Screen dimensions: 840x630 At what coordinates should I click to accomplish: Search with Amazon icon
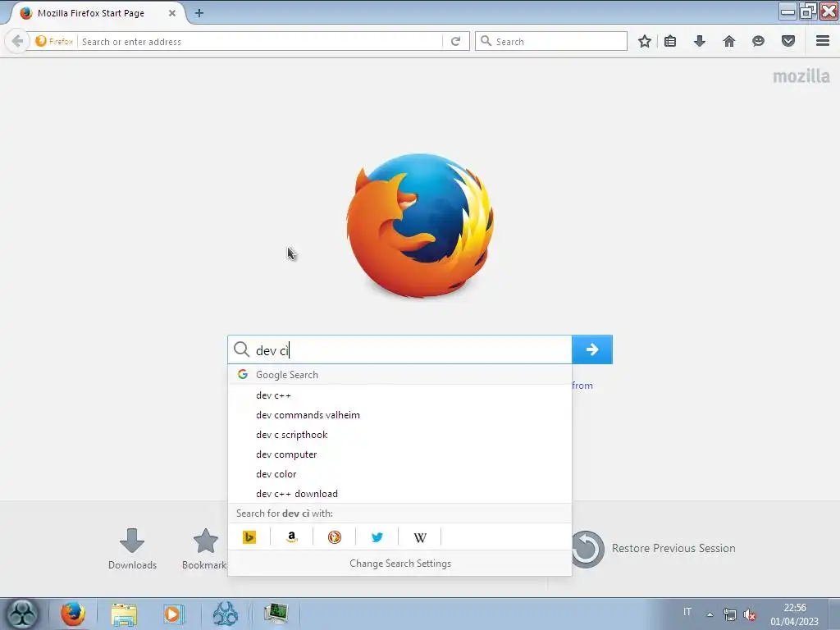[291, 536]
